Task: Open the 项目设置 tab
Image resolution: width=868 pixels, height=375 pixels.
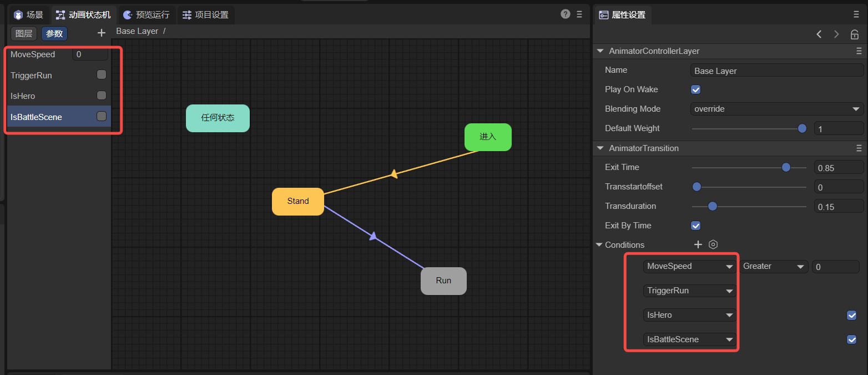Action: [205, 15]
